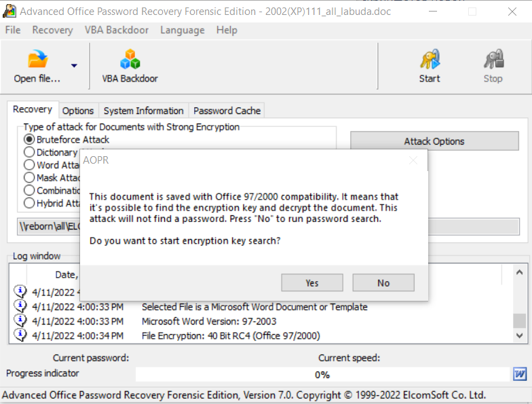Click the VBA Backdoor cubes icon

130,58
